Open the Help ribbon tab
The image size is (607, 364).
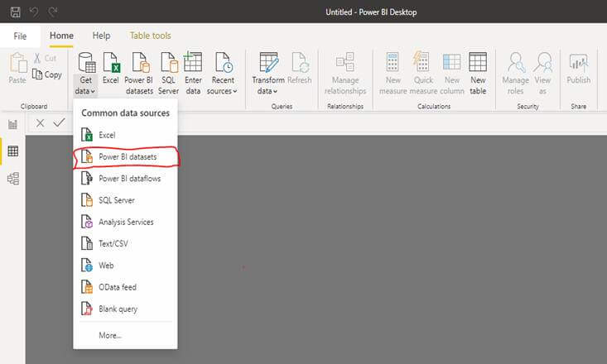pos(101,36)
